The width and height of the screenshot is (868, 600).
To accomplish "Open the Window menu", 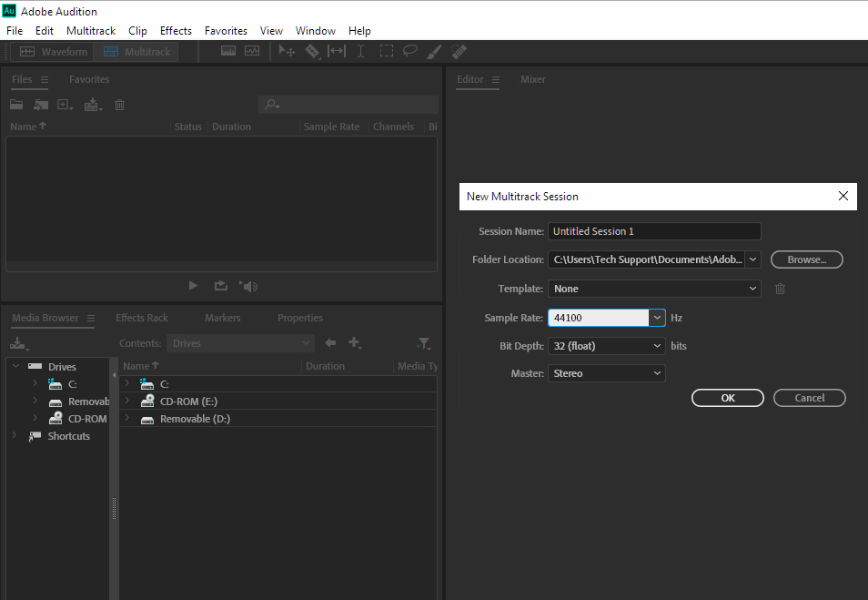I will 315,30.
